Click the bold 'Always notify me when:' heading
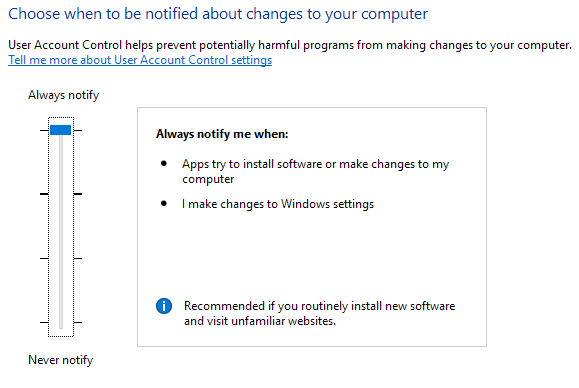Viewport: 579px width, 388px height. click(222, 134)
